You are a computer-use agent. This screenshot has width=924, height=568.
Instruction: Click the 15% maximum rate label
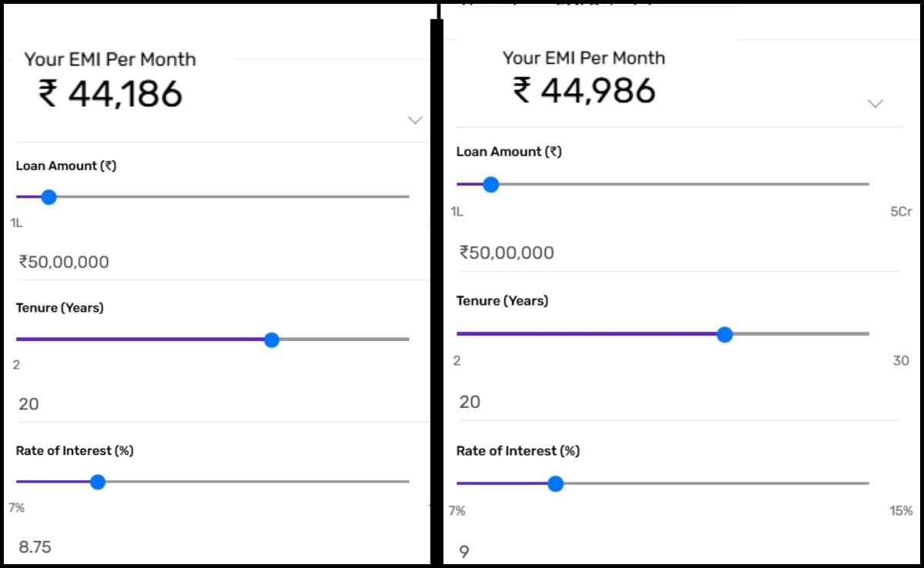click(x=901, y=511)
